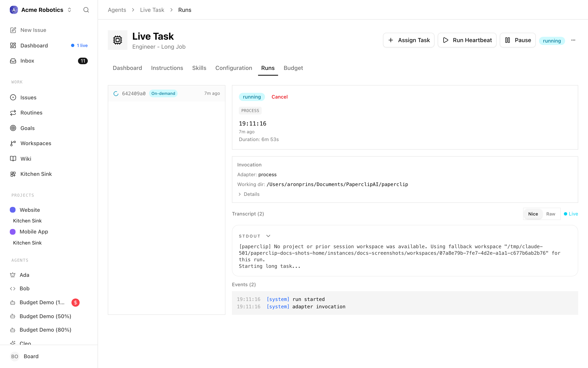Screen dimensions: 588x368
Task: Expand the invocation Details section
Action: pos(249,194)
